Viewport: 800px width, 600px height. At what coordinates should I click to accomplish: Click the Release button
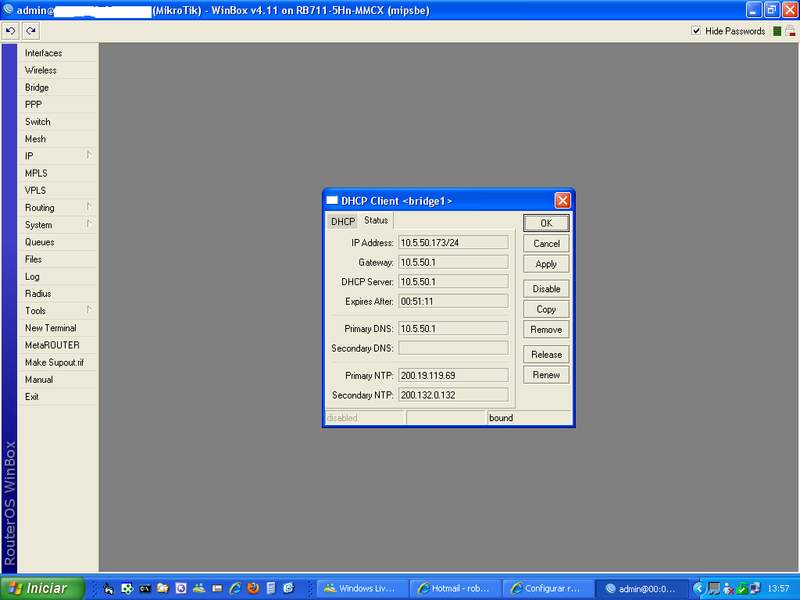pos(546,355)
